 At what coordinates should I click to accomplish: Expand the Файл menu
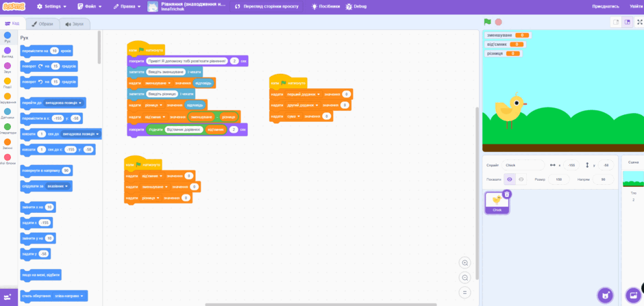(x=90, y=7)
